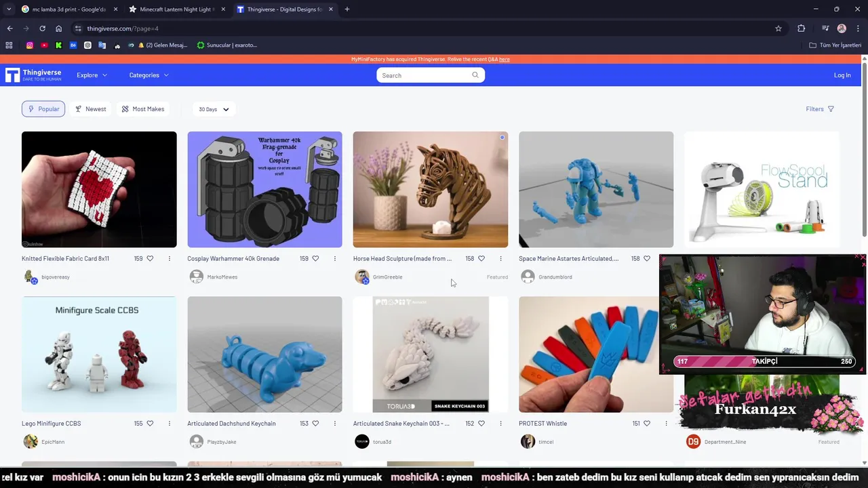Open the Horse Head Sculpture thumbnail
This screenshot has width=868, height=488.
431,190
